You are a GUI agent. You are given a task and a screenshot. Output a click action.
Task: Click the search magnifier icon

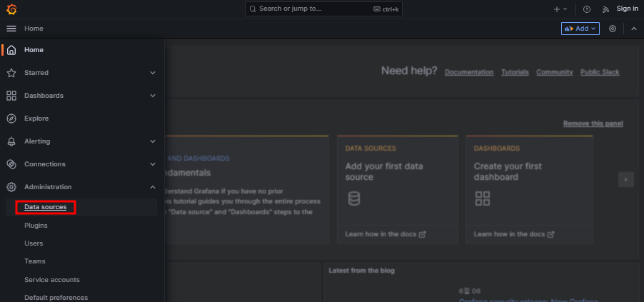click(253, 9)
